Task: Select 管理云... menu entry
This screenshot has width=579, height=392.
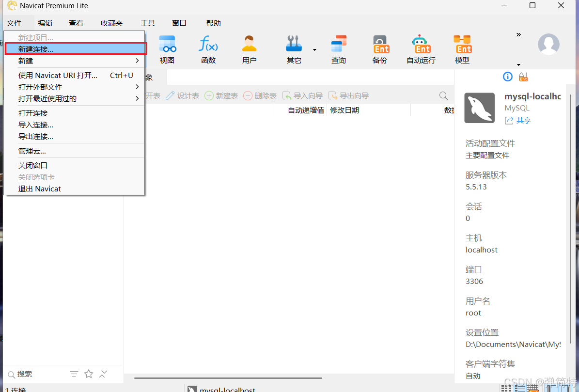Action: coord(74,151)
